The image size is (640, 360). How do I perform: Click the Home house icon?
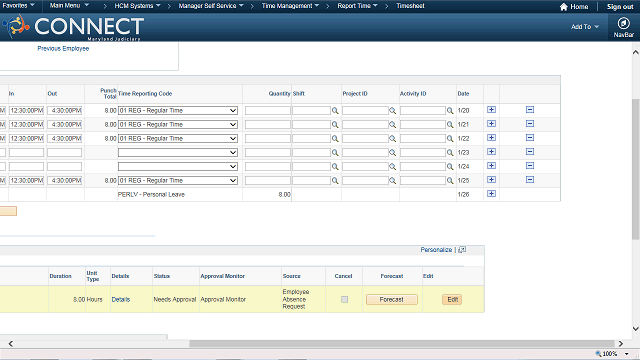[564, 7]
